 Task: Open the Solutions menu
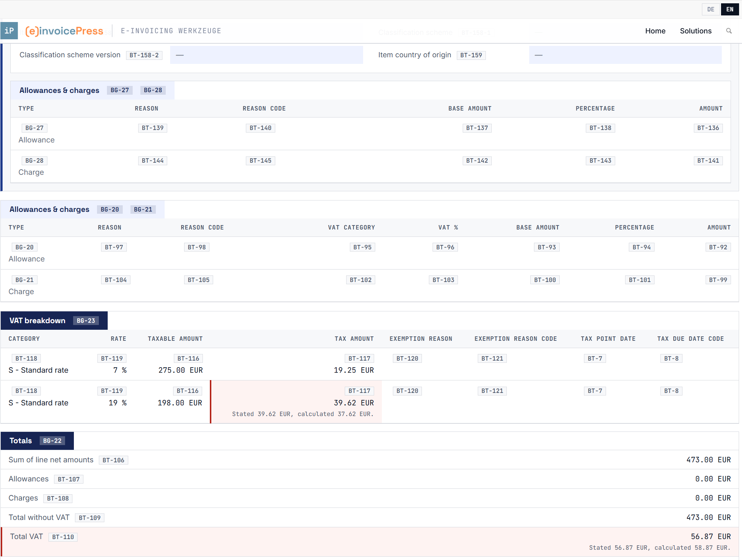[696, 31]
